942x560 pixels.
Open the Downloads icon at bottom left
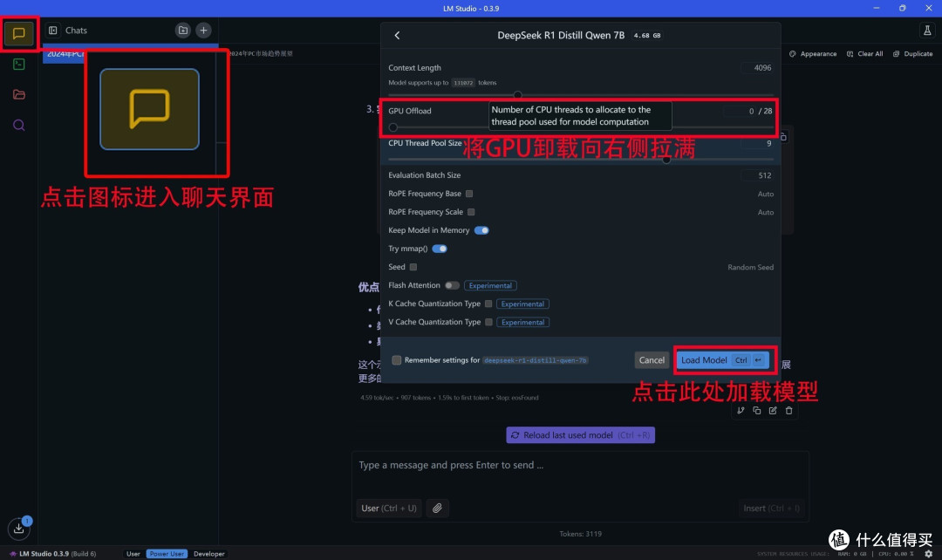click(18, 528)
